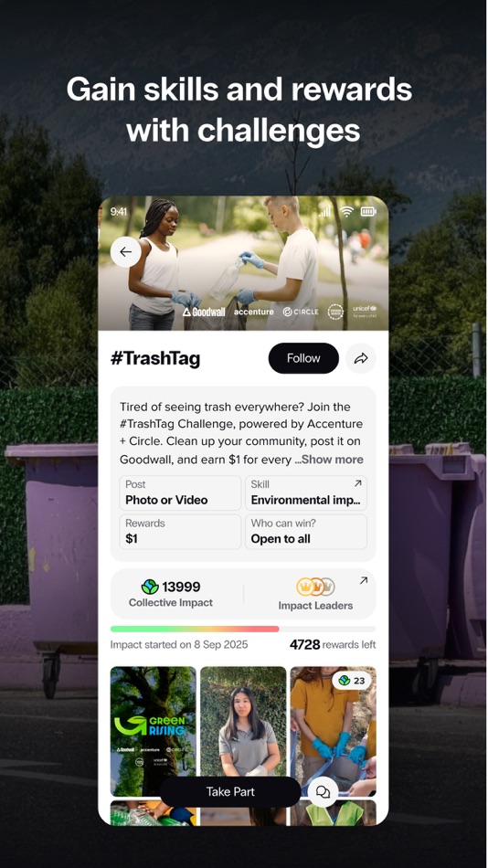The image size is (488, 868).
Task: Tap the UNICEF logo on banner
Action: [x=365, y=311]
